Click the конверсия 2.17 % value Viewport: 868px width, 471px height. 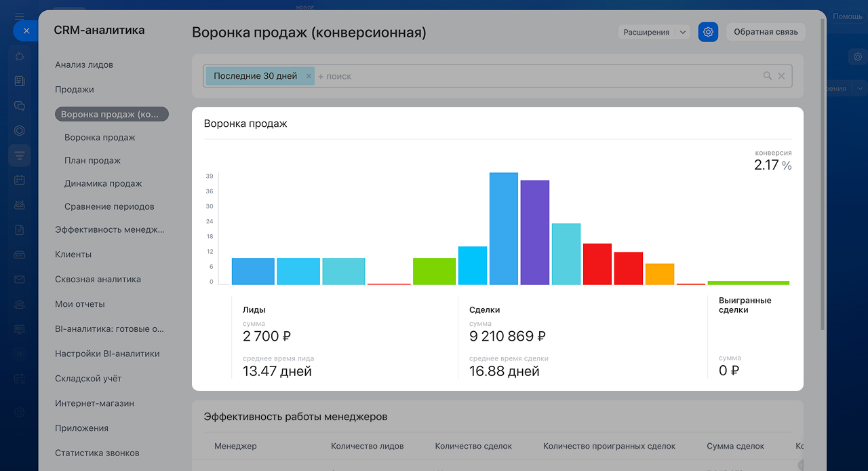pyautogui.click(x=772, y=165)
